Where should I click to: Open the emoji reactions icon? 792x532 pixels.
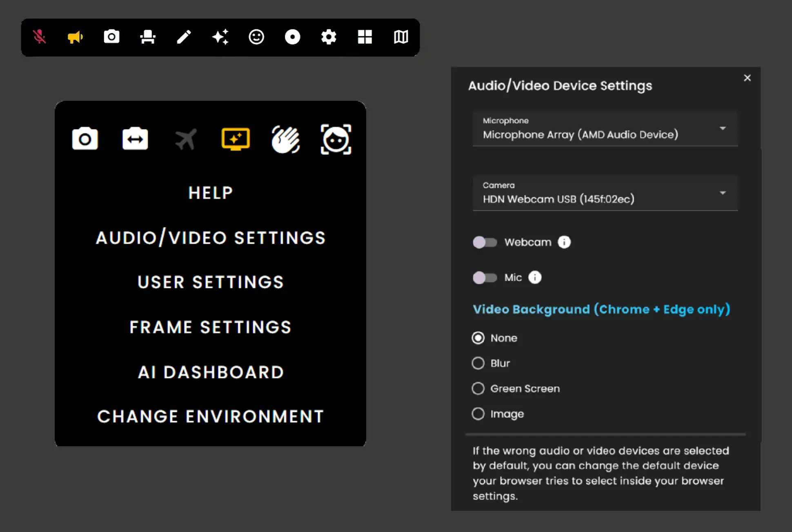[x=256, y=37]
